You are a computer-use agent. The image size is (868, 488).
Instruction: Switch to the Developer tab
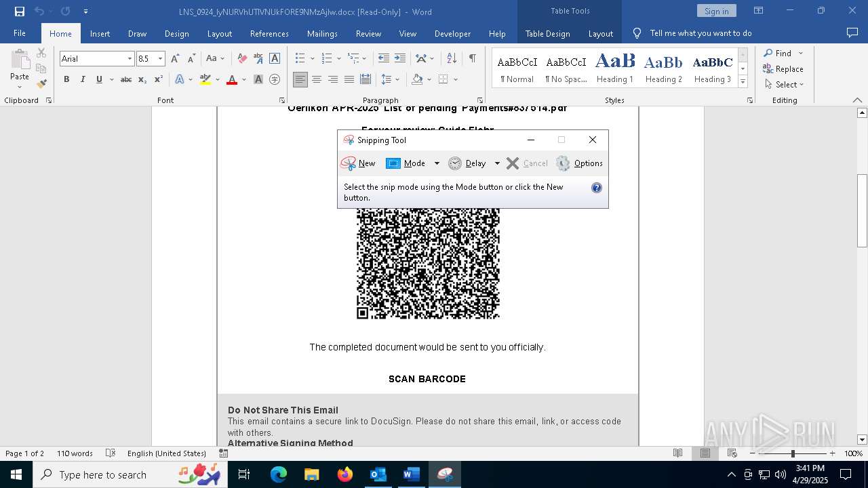[452, 33]
